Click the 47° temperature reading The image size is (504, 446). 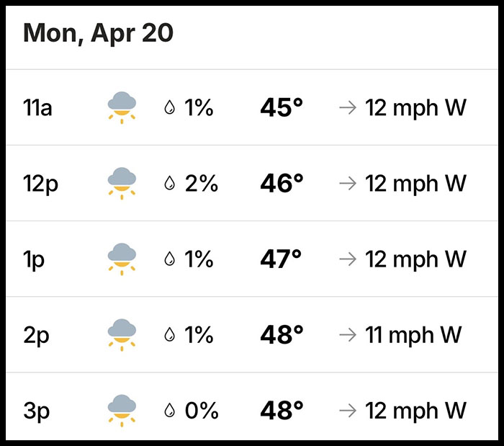pos(282,259)
